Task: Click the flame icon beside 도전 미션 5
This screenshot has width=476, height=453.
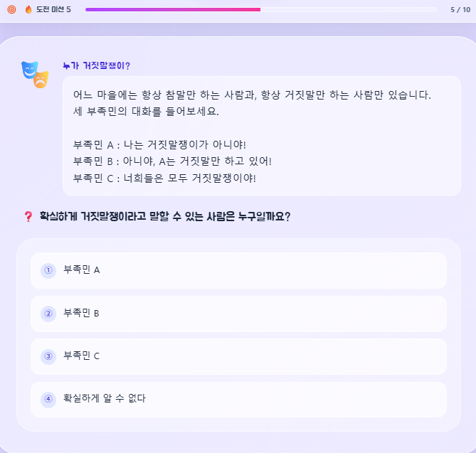Action: coord(28,9)
